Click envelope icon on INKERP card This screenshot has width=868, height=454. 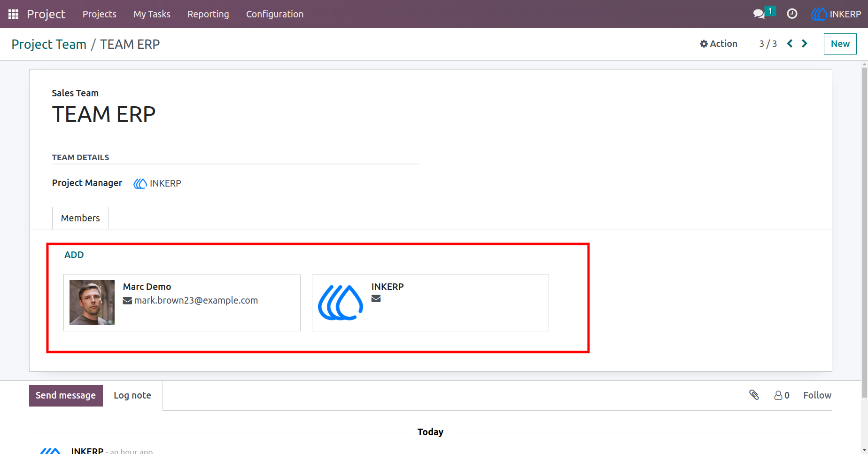(376, 298)
